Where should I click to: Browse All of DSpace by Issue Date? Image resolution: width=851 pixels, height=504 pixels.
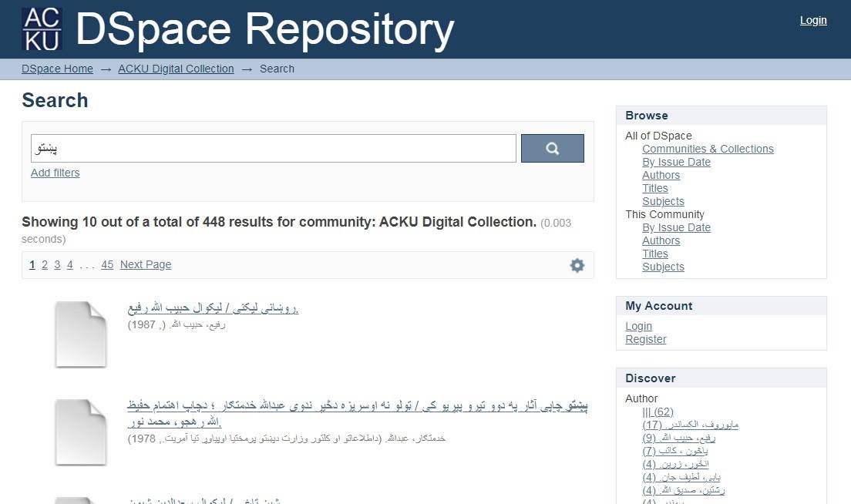click(x=676, y=162)
